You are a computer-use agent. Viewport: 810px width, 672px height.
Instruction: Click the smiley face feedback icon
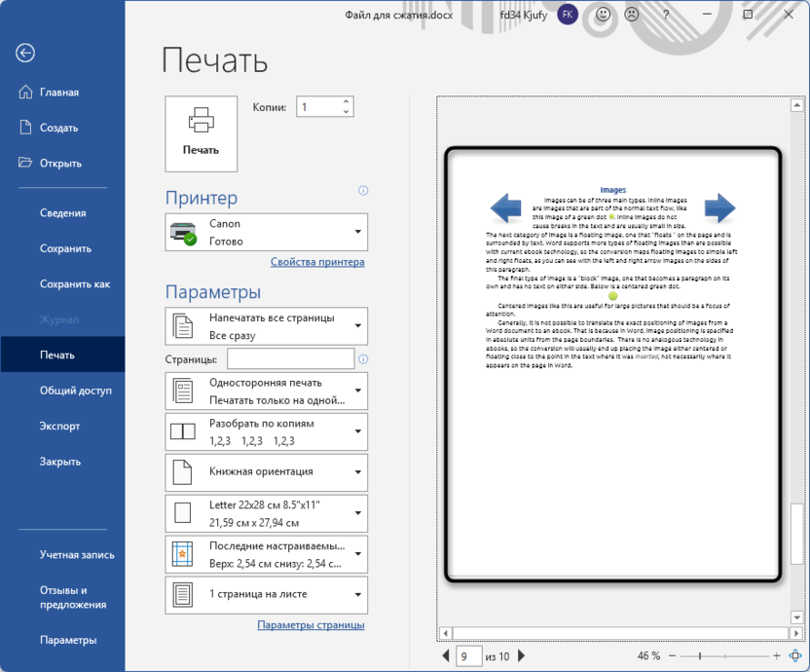[604, 15]
